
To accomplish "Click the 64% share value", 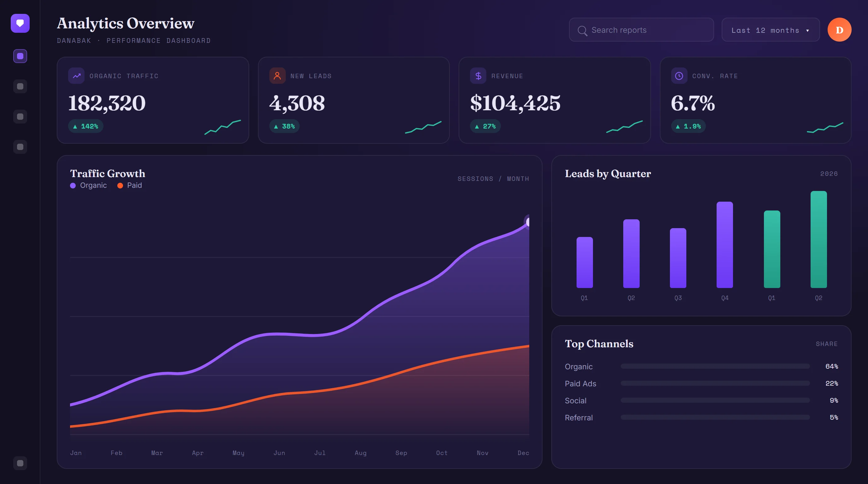I will (832, 366).
